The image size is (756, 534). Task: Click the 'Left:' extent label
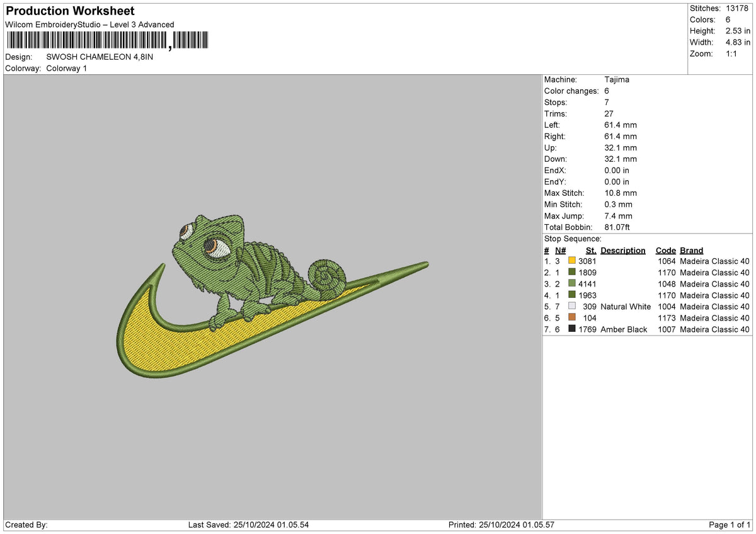[x=553, y=125]
